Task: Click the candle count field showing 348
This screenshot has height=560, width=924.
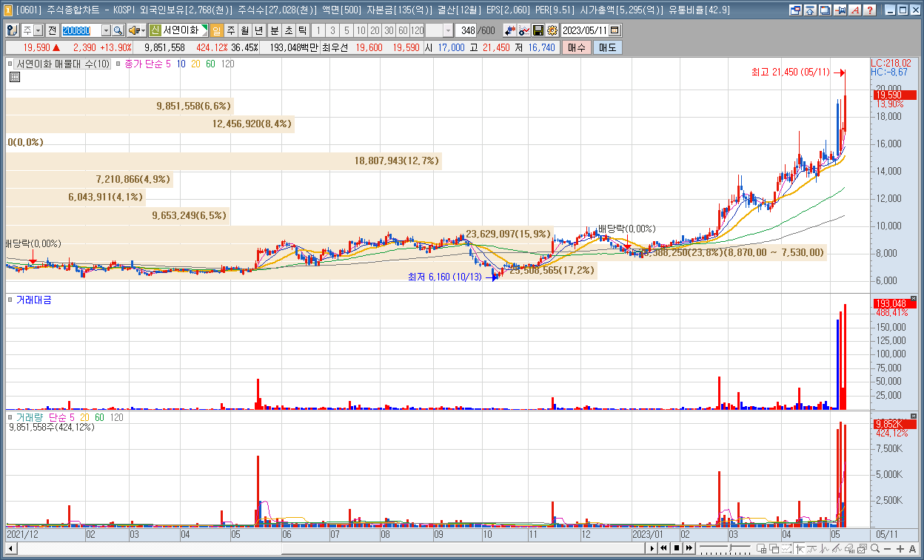Action: [467, 30]
